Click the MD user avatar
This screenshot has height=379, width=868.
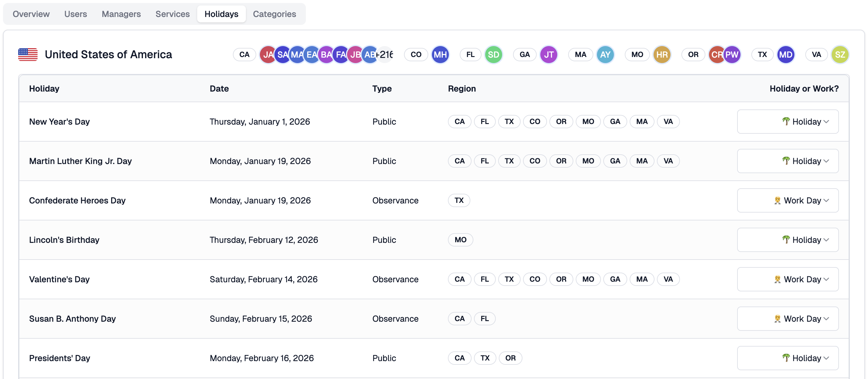pos(786,55)
